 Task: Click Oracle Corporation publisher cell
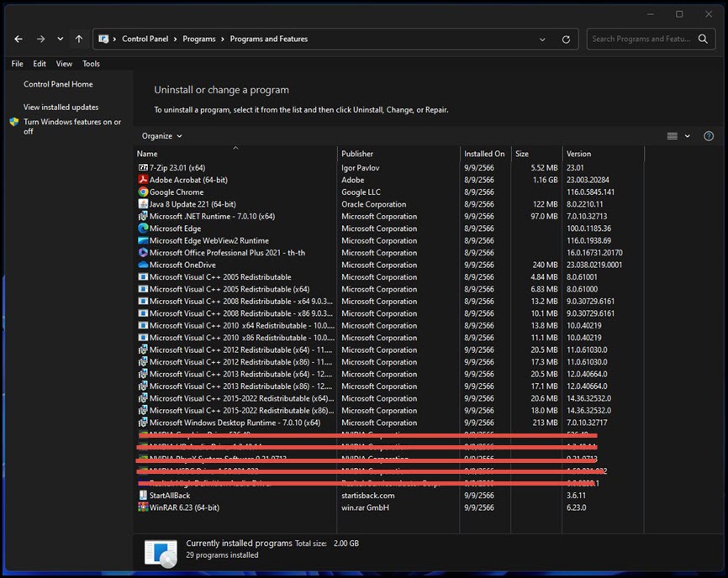point(374,203)
